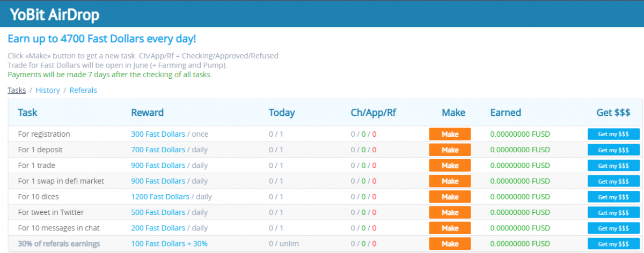Get my $$$ for chat messages task

pos(613,228)
